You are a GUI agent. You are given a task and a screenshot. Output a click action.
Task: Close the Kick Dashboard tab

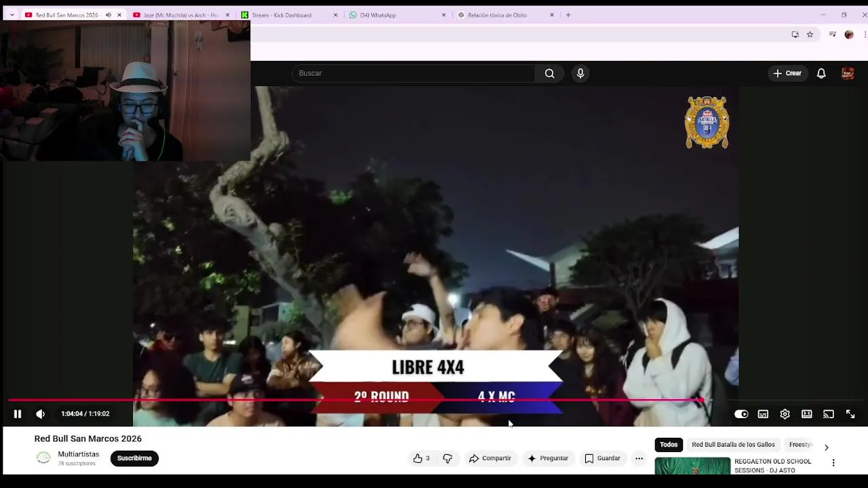click(x=335, y=15)
